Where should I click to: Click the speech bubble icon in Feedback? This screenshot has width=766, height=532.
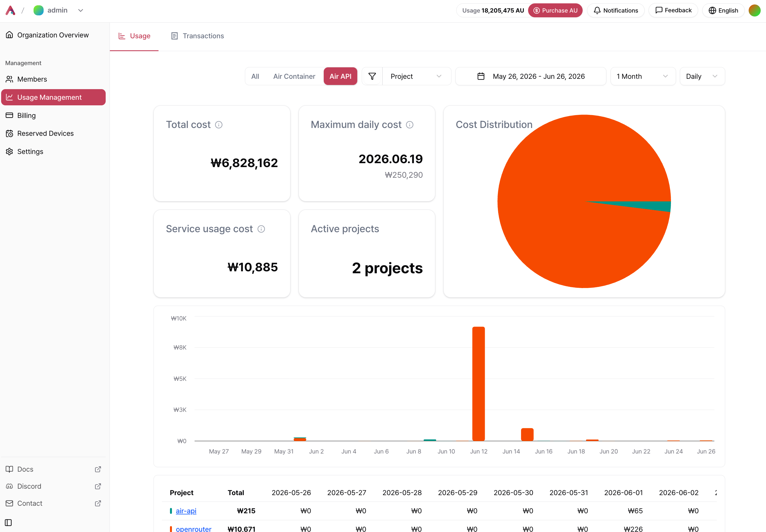coord(659,10)
